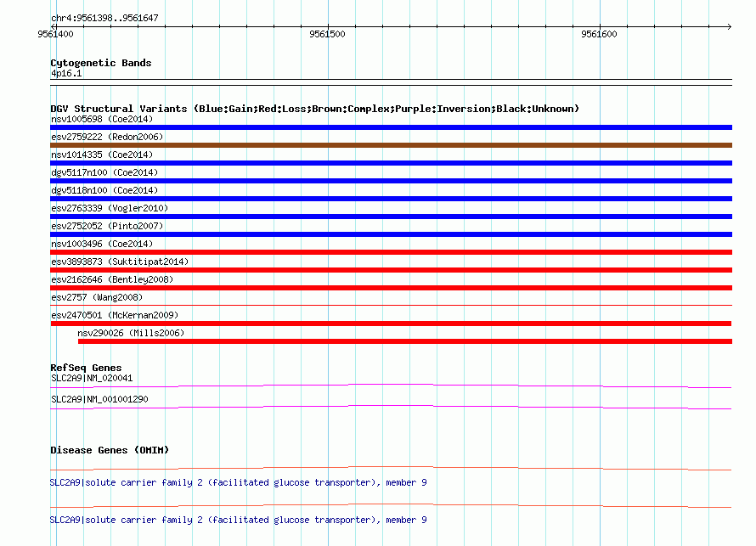The width and height of the screenshot is (756, 546).
Task: Click the thin red line under esv2757
Action: coord(391,305)
